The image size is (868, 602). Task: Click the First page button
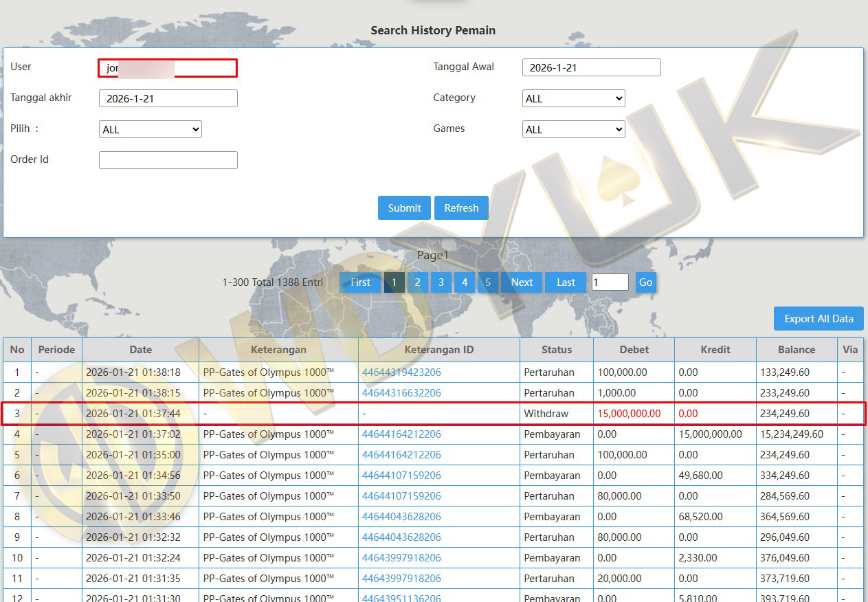(360, 282)
